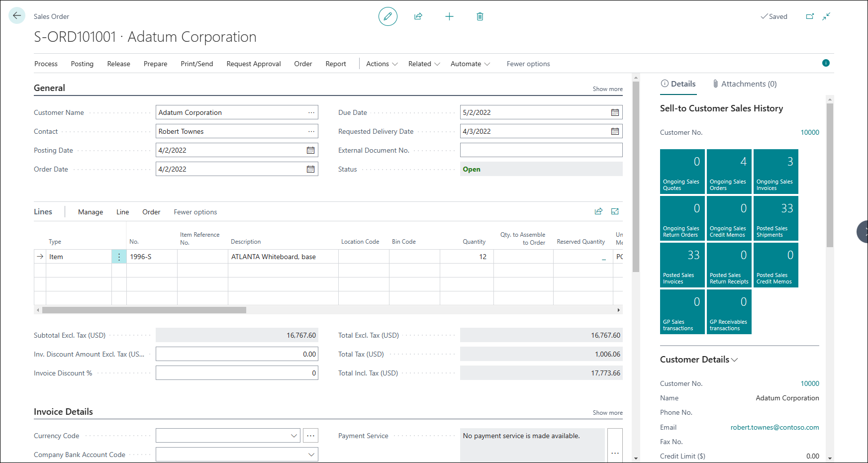Click the share icon in the header
The width and height of the screenshot is (868, 463).
pyautogui.click(x=418, y=16)
